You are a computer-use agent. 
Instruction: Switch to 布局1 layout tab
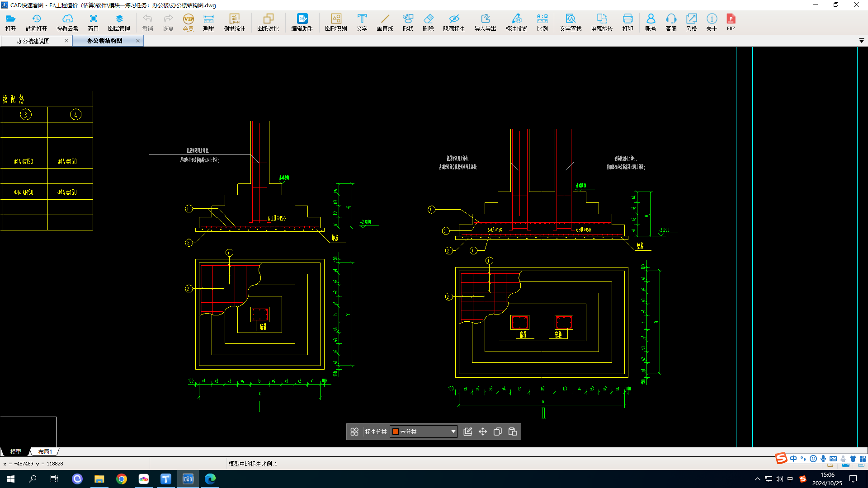click(45, 451)
